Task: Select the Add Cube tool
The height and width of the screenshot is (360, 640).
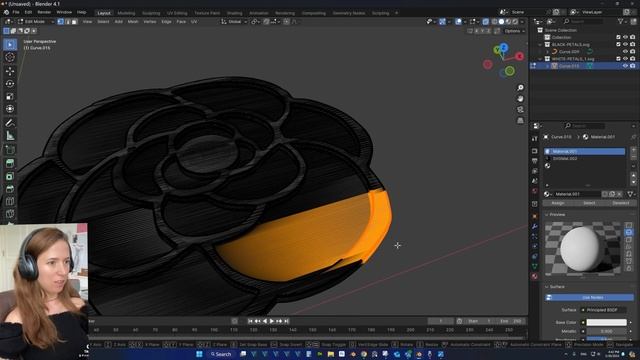Action: (10, 150)
